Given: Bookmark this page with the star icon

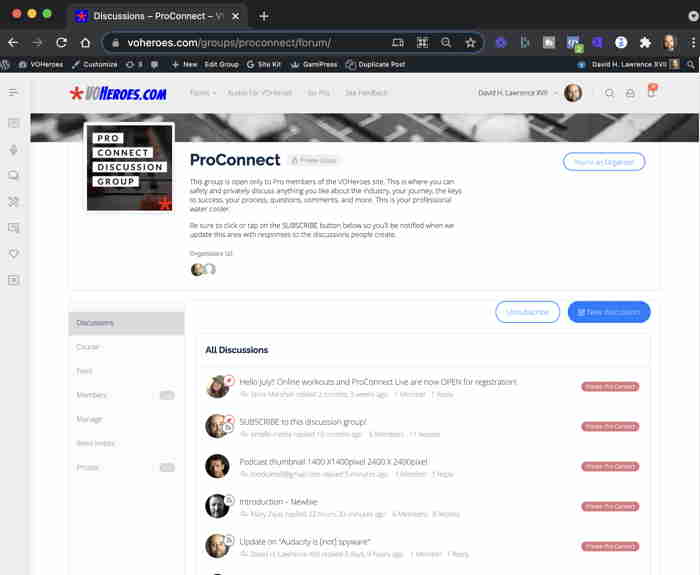Looking at the screenshot, I should pos(470,43).
